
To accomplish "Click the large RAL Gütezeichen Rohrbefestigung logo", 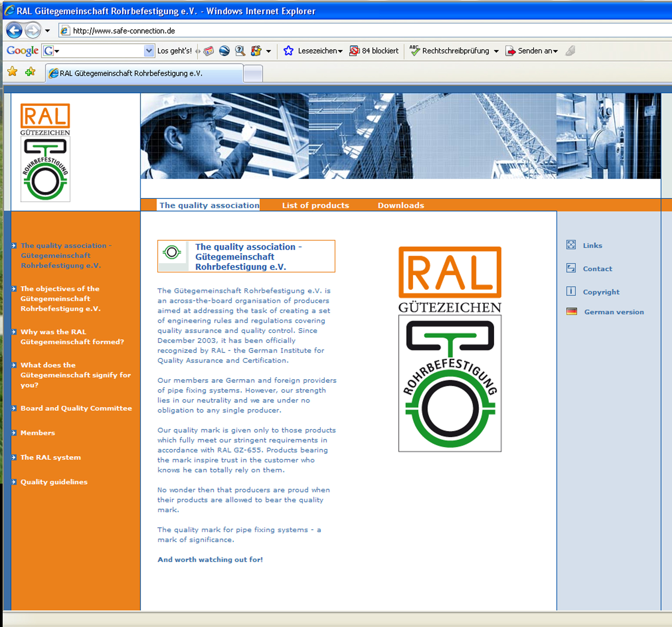I will 450,349.
